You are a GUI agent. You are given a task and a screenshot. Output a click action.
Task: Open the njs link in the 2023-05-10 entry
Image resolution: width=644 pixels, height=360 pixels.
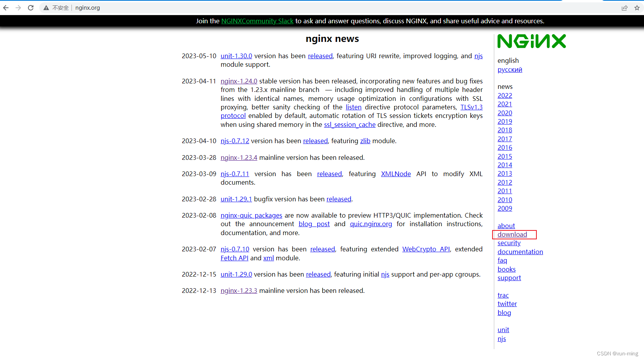[x=479, y=56]
